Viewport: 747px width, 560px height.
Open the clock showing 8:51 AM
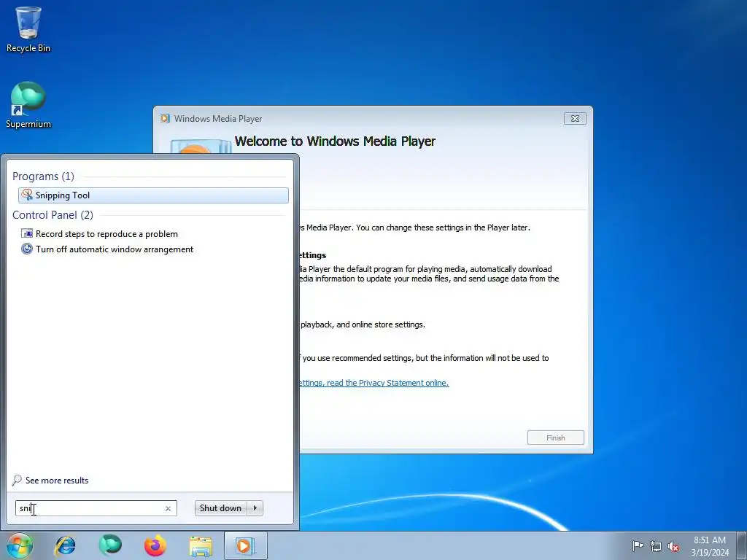[710, 545]
